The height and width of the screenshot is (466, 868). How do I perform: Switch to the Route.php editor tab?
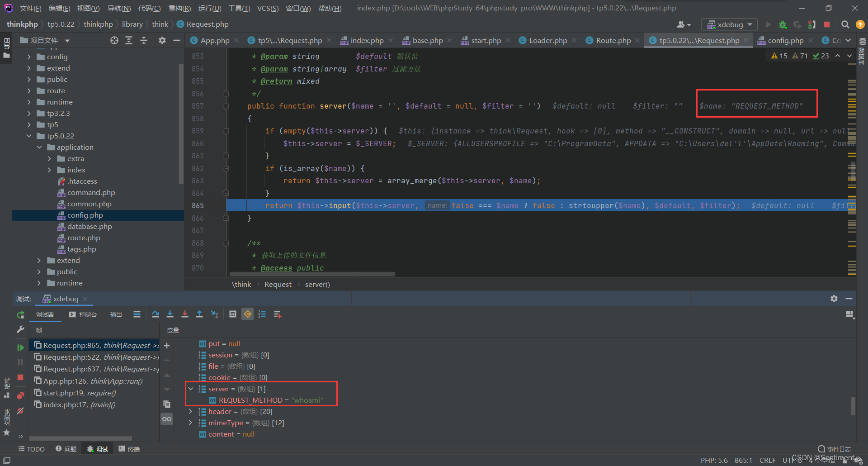pyautogui.click(x=613, y=40)
